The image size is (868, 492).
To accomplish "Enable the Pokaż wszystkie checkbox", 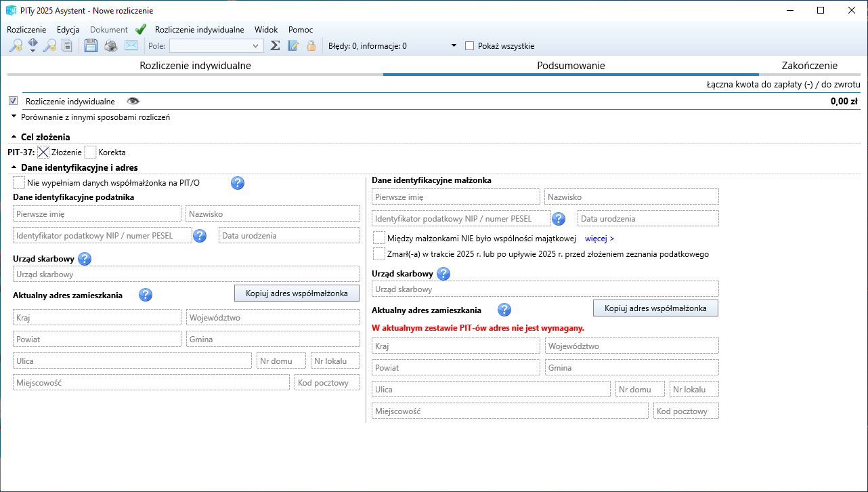I will [469, 46].
